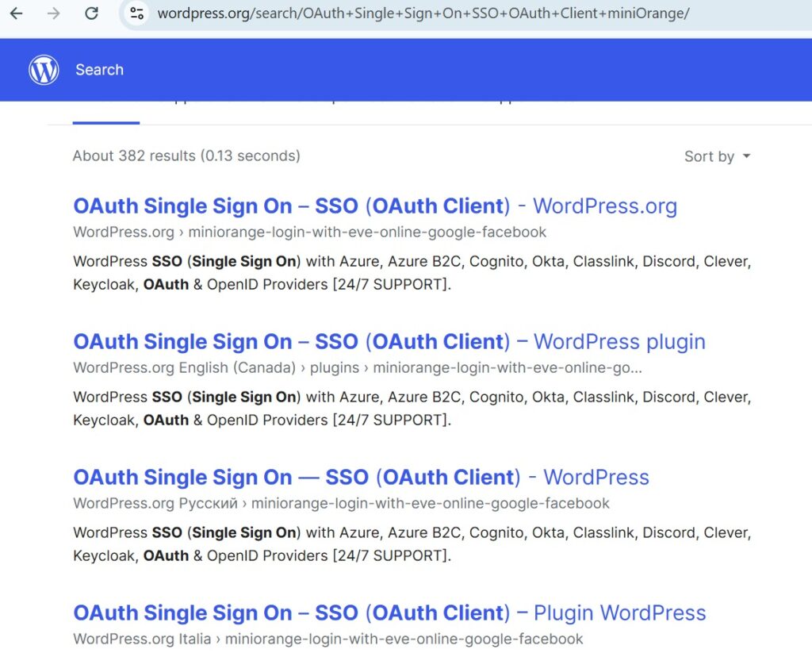812x653 pixels.
Task: Open the result ending in WordPress plugin
Action: 389,341
